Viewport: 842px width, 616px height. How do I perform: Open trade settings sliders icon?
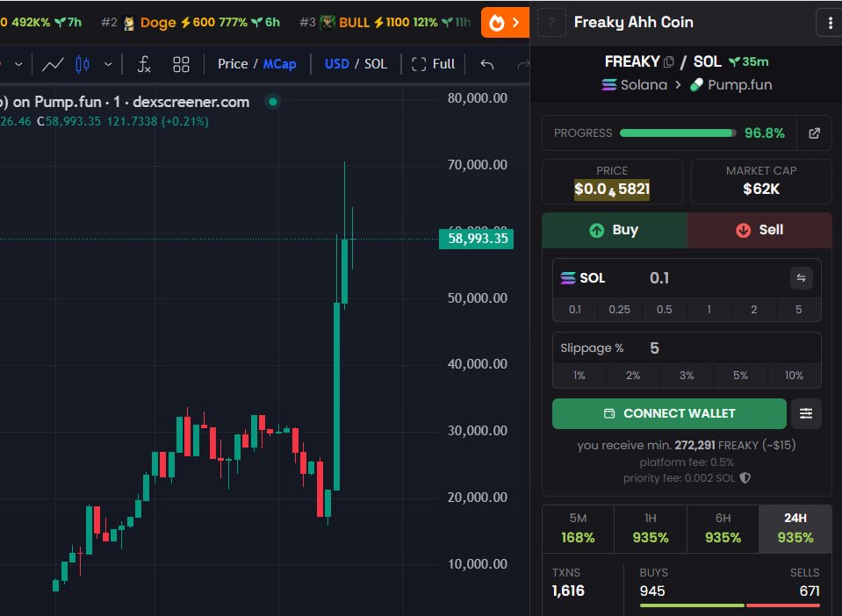point(806,413)
